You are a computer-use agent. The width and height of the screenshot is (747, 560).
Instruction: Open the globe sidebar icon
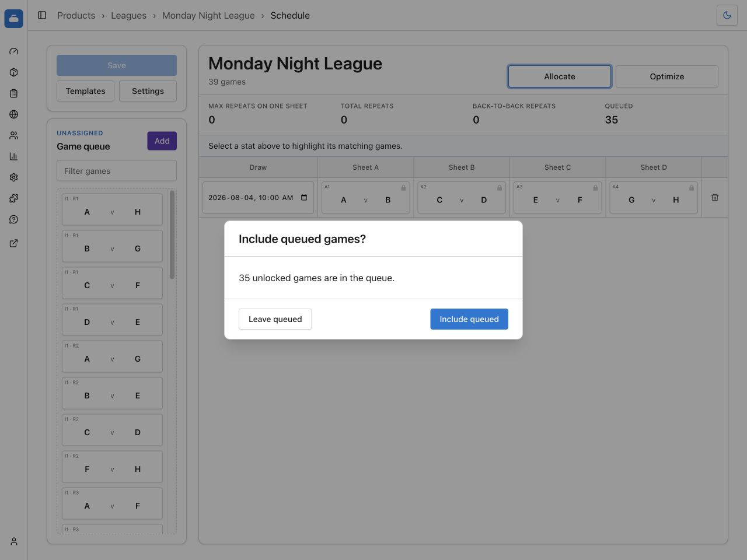click(x=14, y=114)
